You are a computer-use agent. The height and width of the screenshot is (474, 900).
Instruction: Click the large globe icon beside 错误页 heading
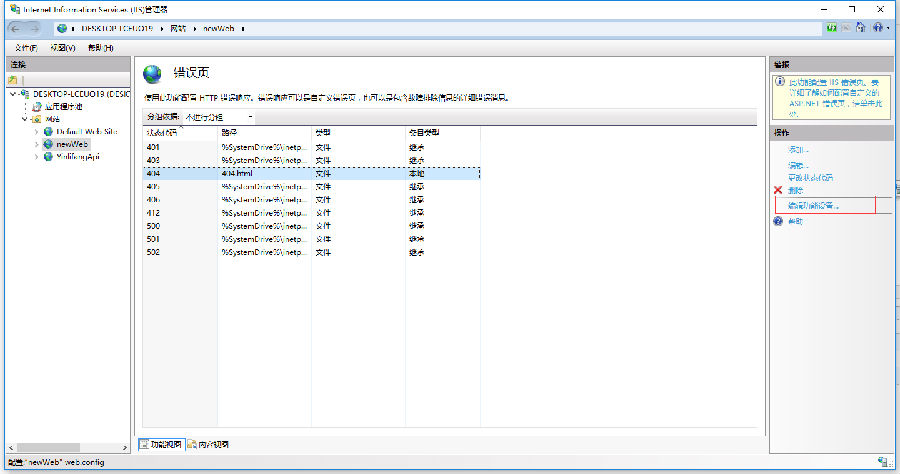[153, 73]
